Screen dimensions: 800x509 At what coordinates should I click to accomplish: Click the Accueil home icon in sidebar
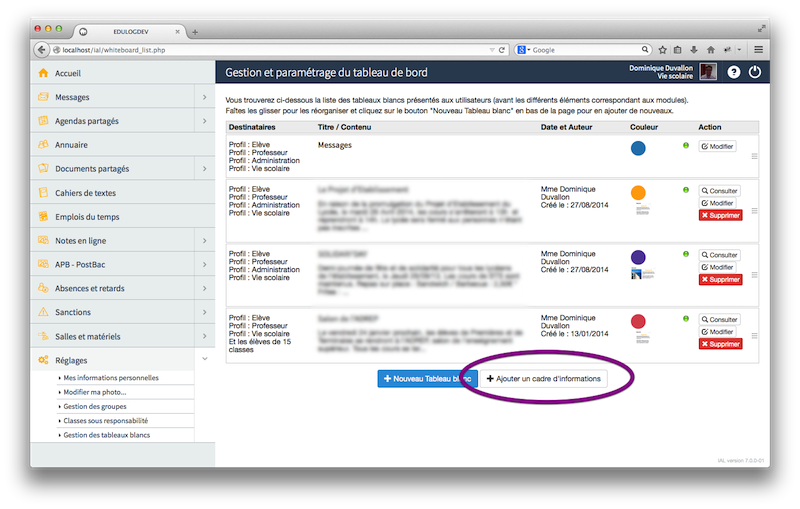tap(43, 73)
